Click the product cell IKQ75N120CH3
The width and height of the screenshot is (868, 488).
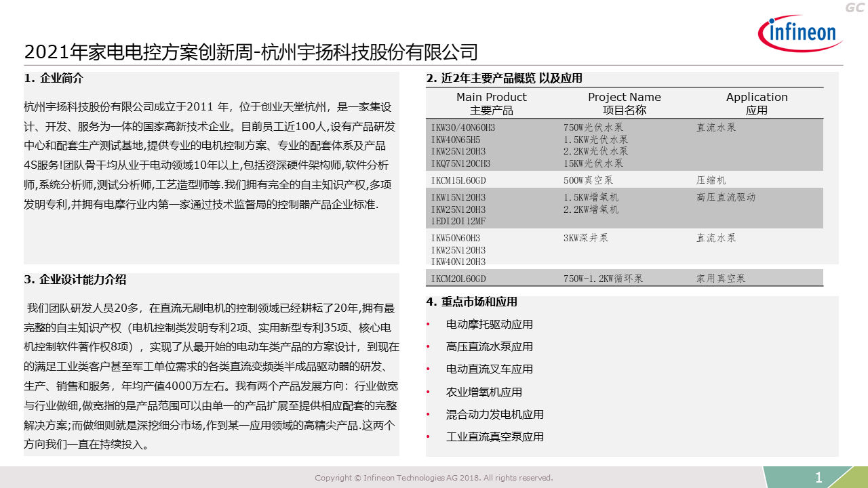coord(460,164)
